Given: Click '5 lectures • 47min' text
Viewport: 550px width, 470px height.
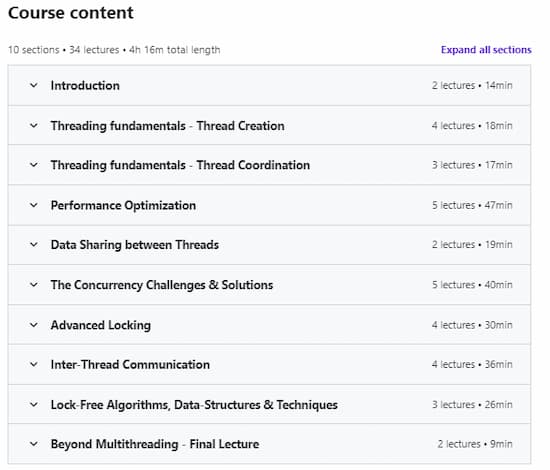Looking at the screenshot, I should coord(472,205).
